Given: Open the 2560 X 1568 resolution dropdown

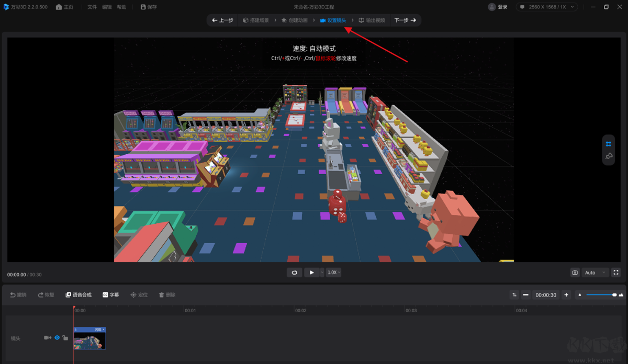Looking at the screenshot, I should [546, 7].
